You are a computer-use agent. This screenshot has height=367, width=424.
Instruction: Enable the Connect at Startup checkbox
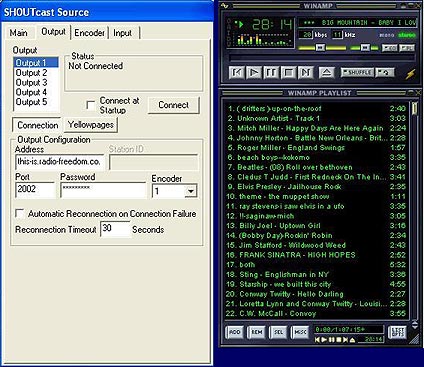click(x=91, y=105)
